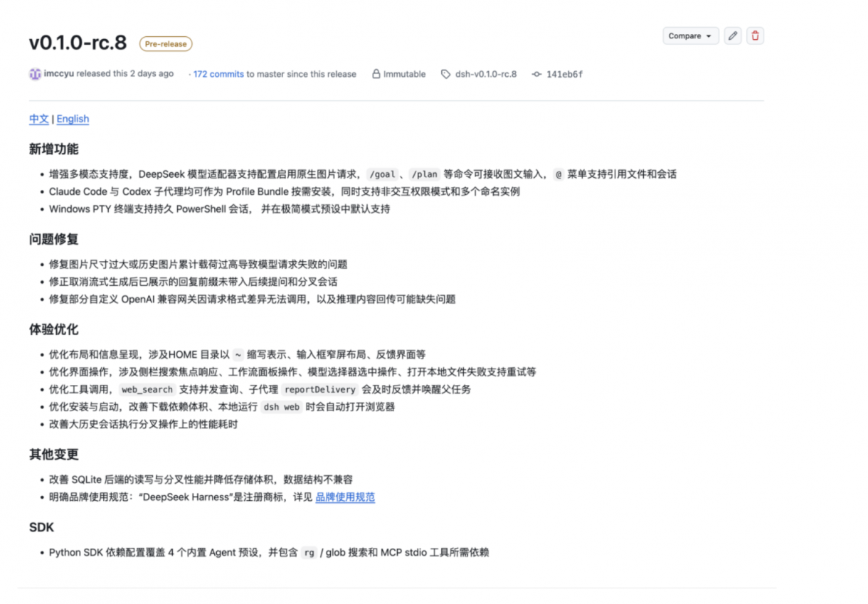Click the Claude Code 与 Codex bullet line

tap(285, 191)
